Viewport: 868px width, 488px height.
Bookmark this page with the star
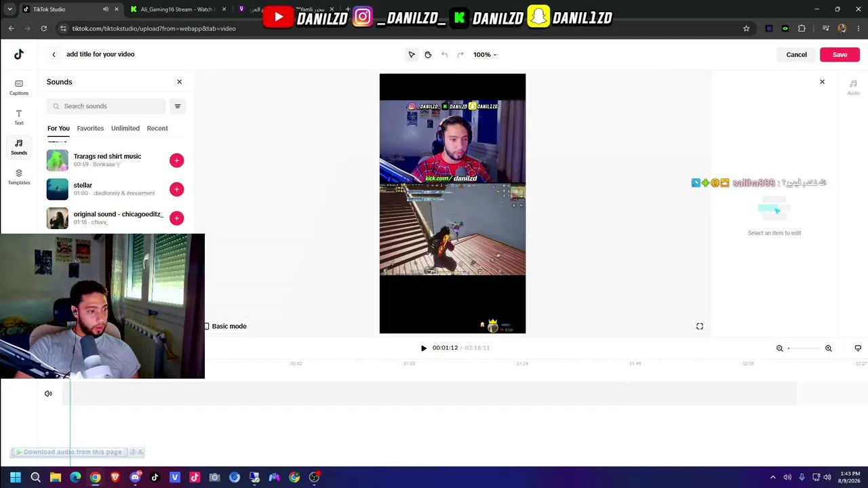[x=746, y=28]
